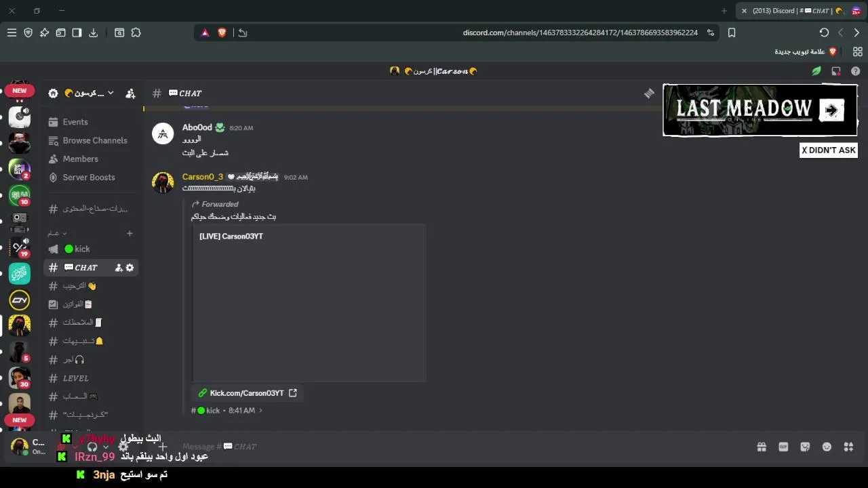Open apps launcher icon in message bar

(848, 447)
